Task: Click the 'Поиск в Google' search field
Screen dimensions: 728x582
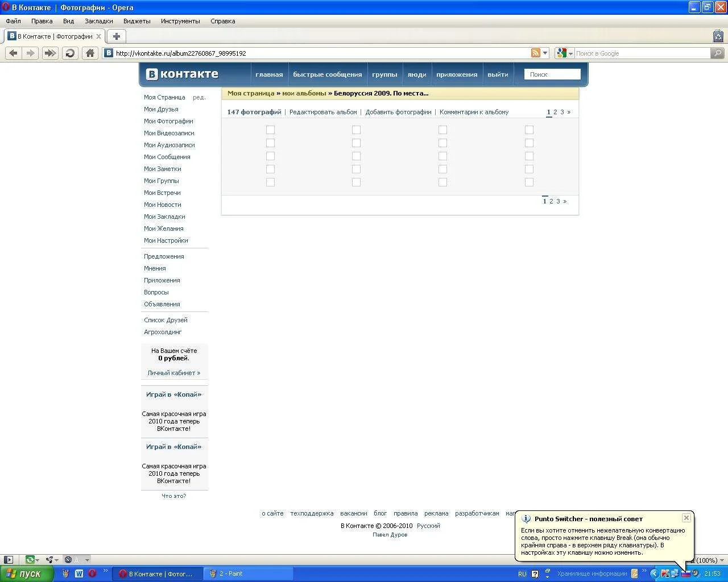Action: coord(642,53)
